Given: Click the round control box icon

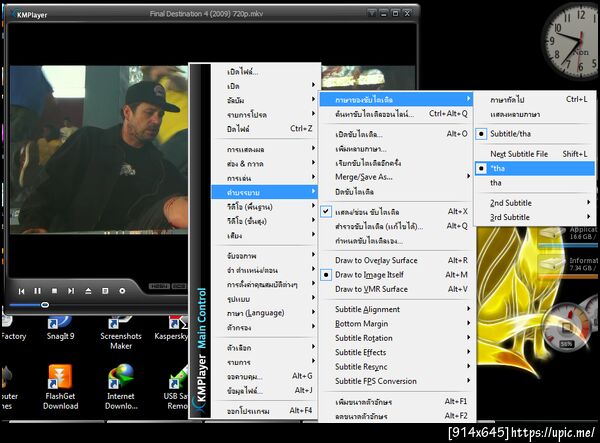Looking at the screenshot, I should (x=122, y=291).
